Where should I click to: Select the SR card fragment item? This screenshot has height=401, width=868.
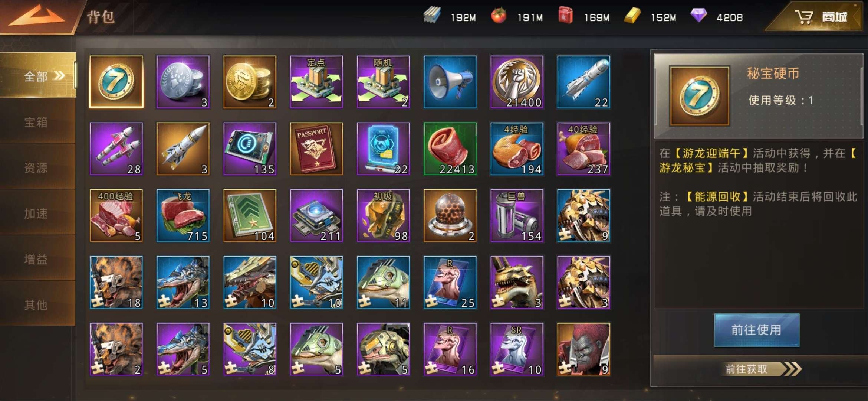click(x=517, y=349)
